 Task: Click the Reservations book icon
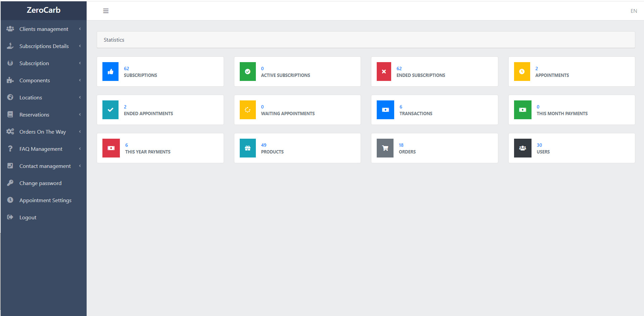pos(10,114)
